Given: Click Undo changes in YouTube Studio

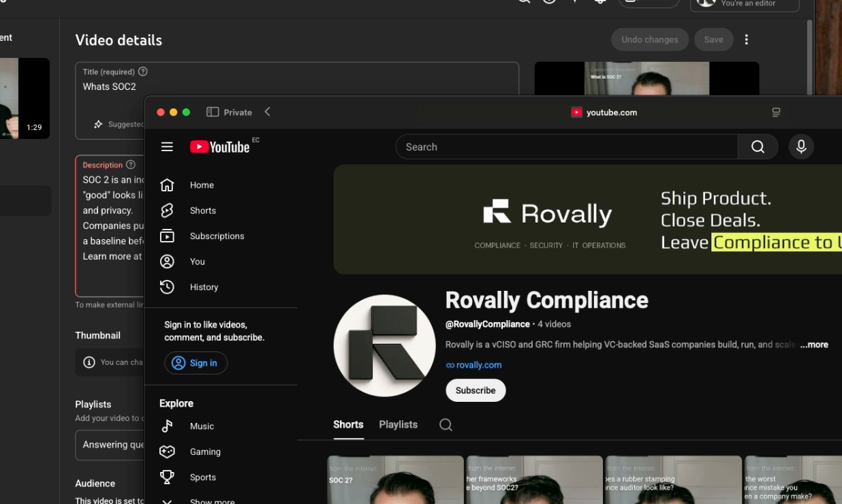Looking at the screenshot, I should tap(650, 40).
